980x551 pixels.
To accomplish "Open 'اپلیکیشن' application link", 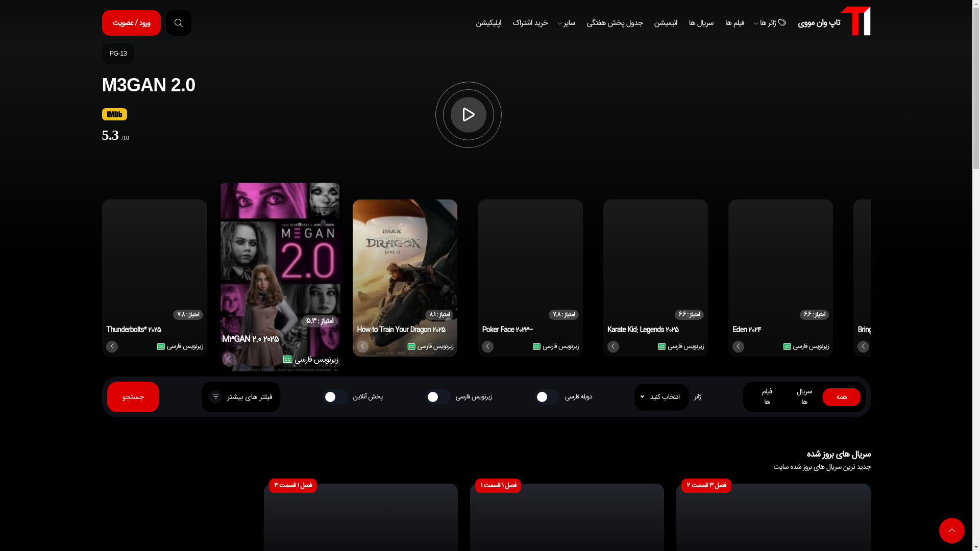I will pyautogui.click(x=488, y=23).
